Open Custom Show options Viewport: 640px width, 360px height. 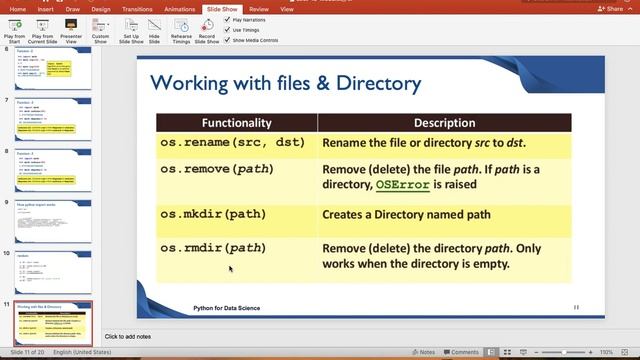click(100, 31)
